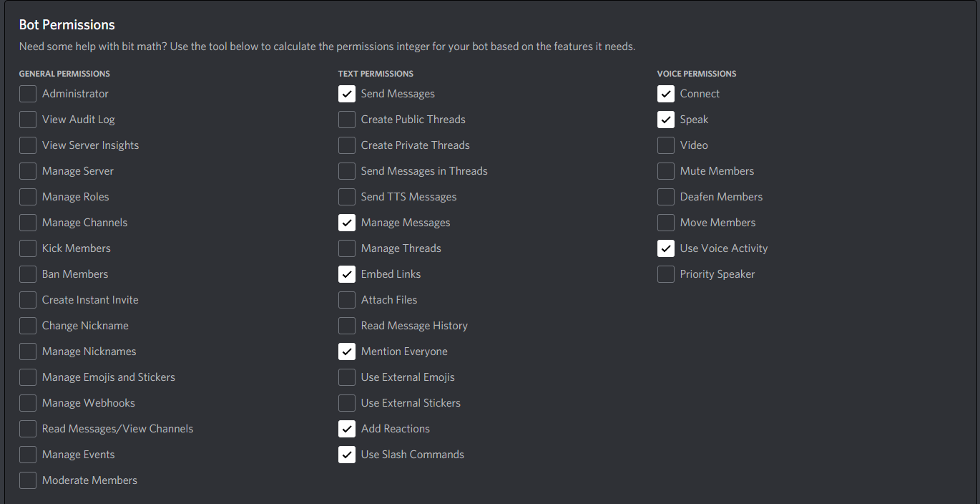Enable the Mute Members permission

click(665, 170)
